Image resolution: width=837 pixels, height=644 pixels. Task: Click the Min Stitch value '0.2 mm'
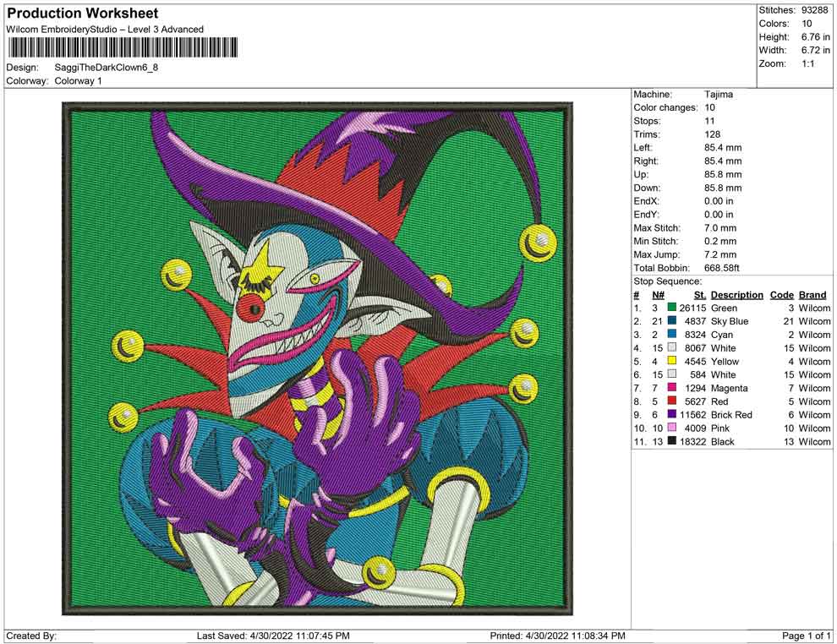[720, 241]
